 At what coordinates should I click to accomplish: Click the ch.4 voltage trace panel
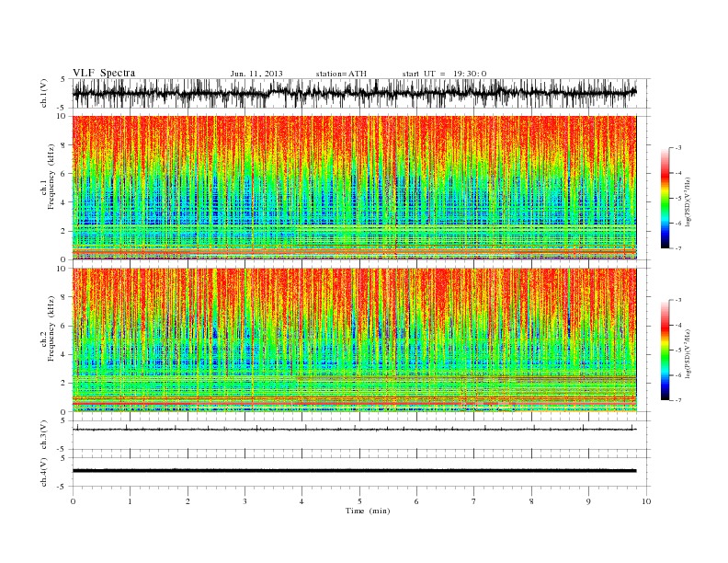(361, 472)
